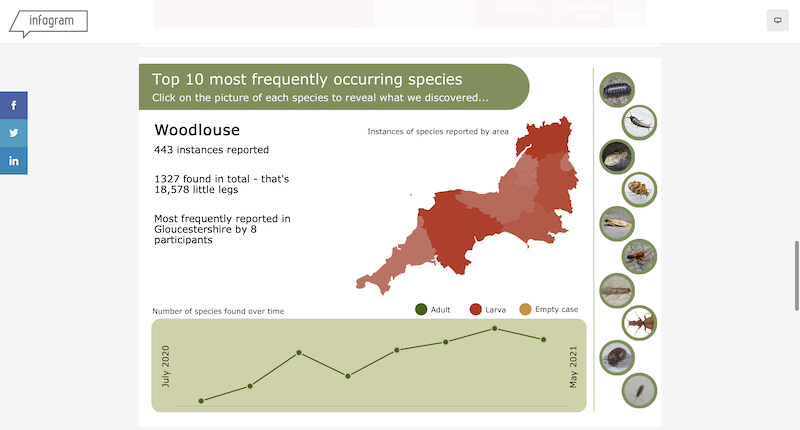Image resolution: width=800 pixels, height=430 pixels.
Task: Click the red bug on white picture
Action: (x=639, y=322)
